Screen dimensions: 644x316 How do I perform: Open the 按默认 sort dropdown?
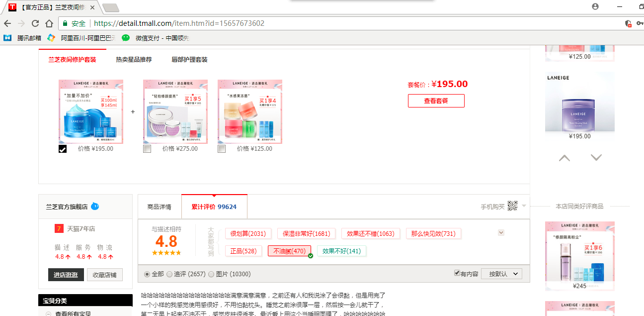click(501, 274)
